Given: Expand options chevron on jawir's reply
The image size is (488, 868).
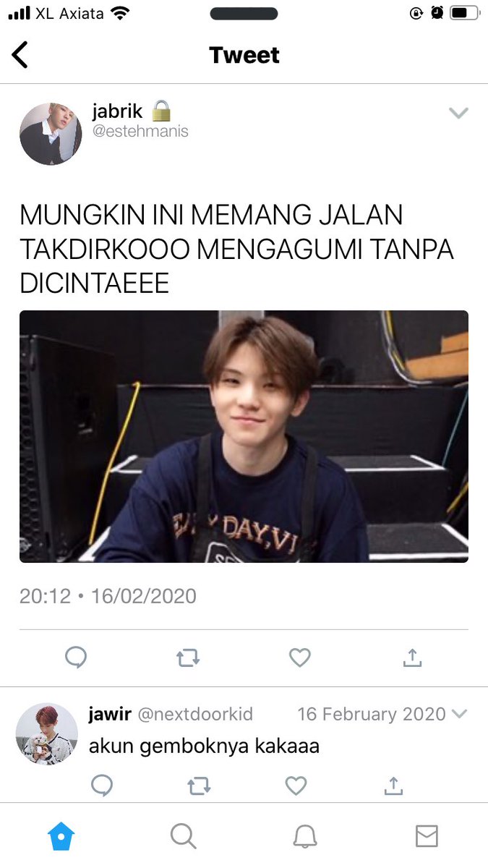Looking at the screenshot, I should (x=458, y=715).
